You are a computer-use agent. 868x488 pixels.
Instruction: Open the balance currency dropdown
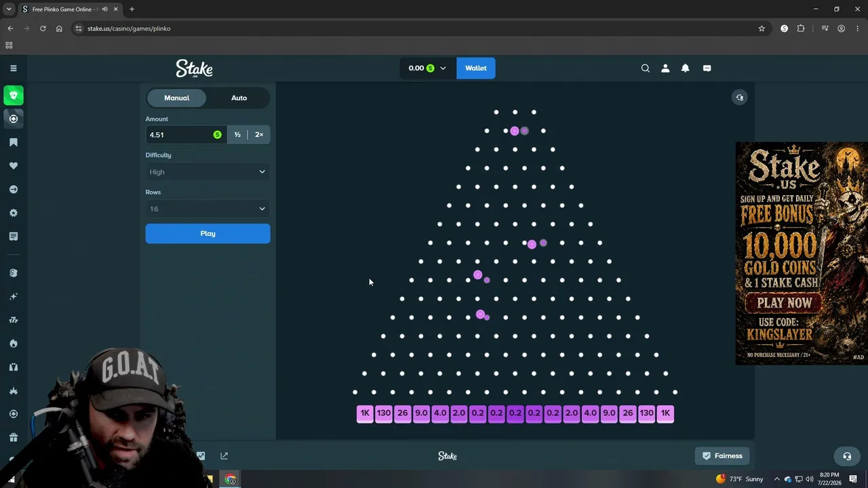click(x=428, y=68)
